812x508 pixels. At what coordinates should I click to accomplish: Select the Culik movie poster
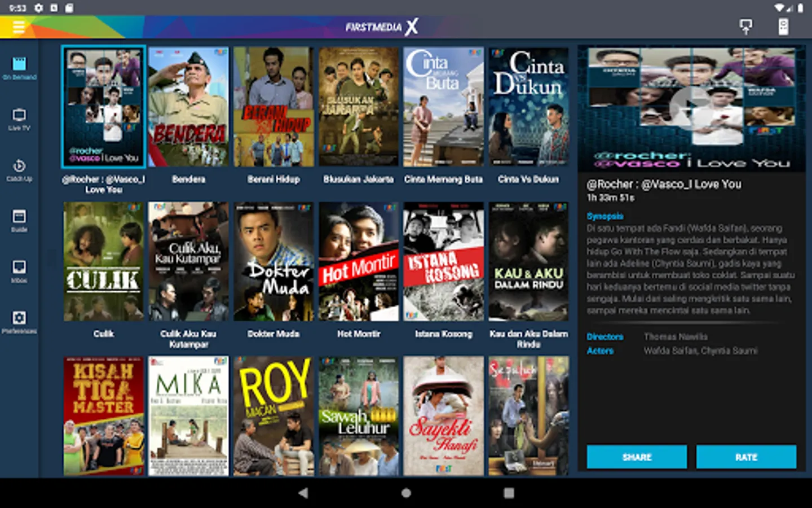pos(103,262)
